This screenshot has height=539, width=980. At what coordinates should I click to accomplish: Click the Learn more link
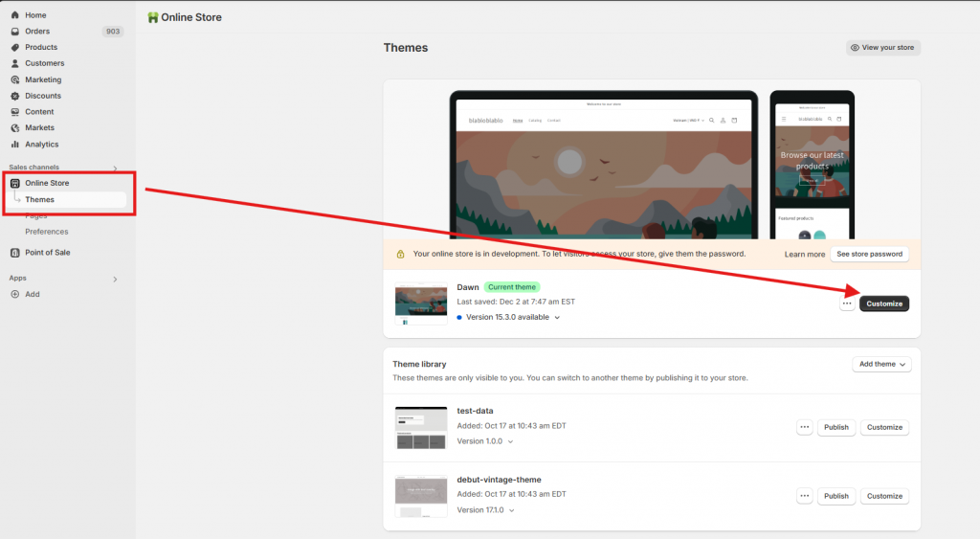[804, 255]
